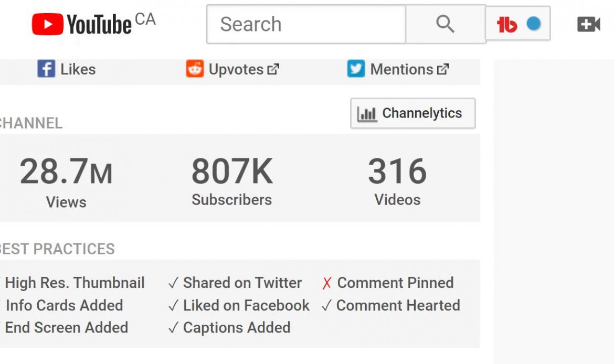This screenshot has width=614, height=364.
Task: Click the red X beside Comment Pinned
Action: 326,283
